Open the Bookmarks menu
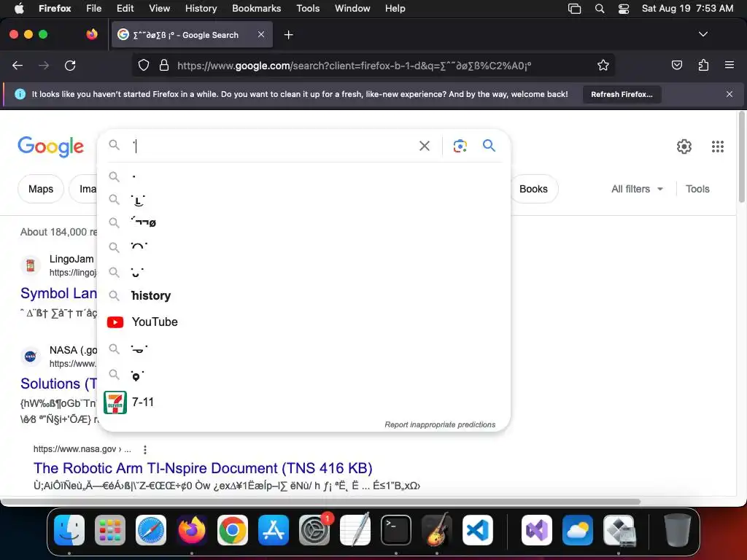The height and width of the screenshot is (560, 747). click(256, 8)
